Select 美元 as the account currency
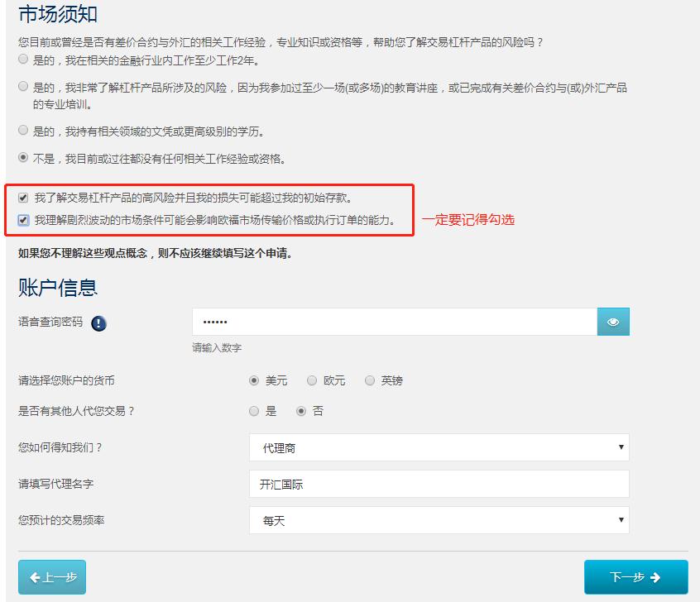 pyautogui.click(x=256, y=380)
